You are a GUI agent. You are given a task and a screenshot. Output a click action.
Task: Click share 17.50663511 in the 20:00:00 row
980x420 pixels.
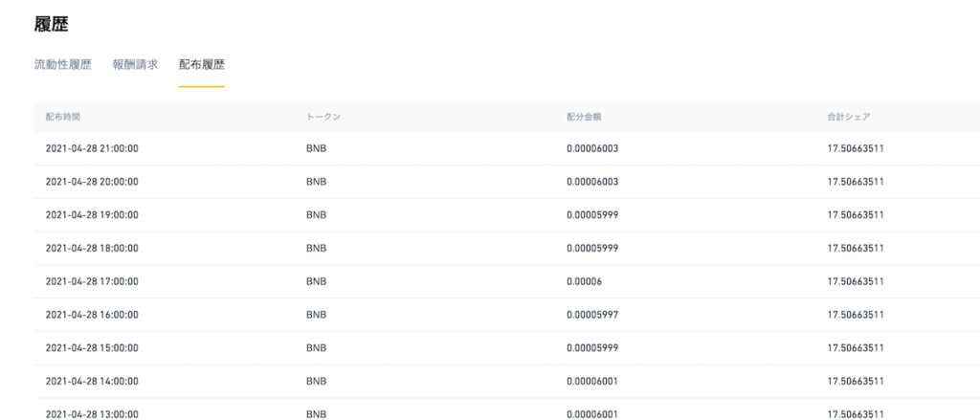point(855,182)
